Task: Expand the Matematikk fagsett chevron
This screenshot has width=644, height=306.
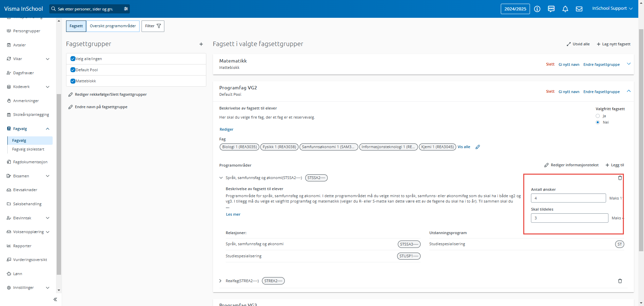Action: coord(629,64)
